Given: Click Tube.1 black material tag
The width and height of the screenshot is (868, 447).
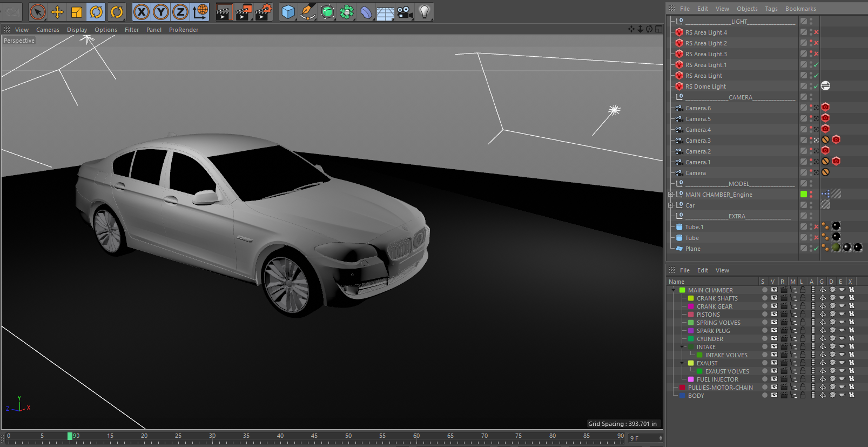Looking at the screenshot, I should click(x=836, y=226).
